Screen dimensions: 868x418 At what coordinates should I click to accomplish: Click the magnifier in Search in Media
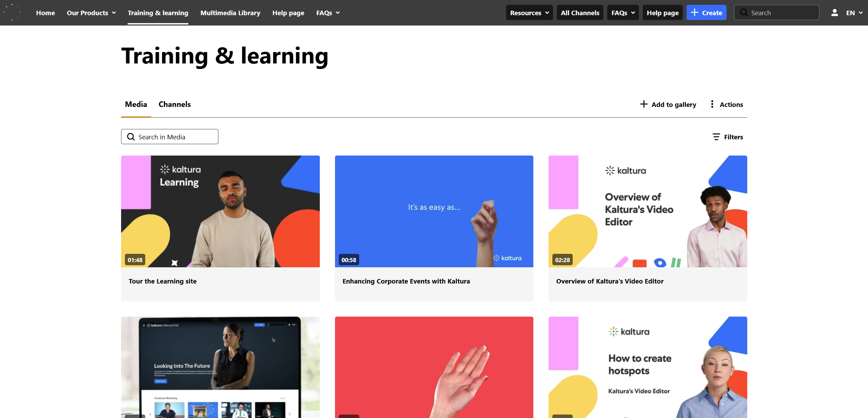pos(131,137)
